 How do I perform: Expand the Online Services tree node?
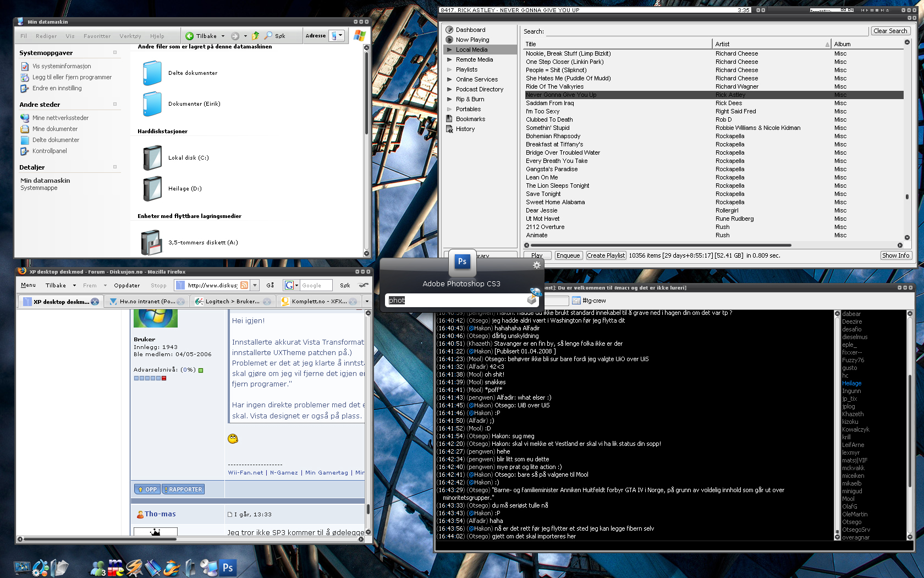click(449, 79)
